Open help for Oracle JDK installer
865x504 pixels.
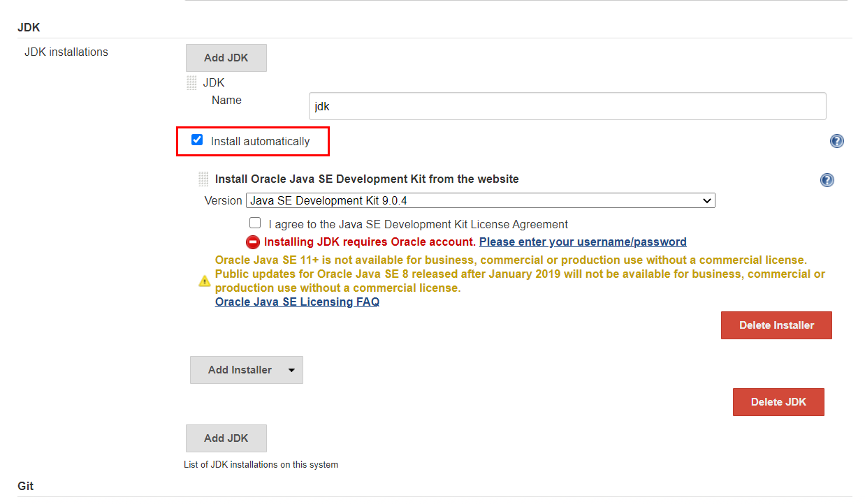click(827, 180)
